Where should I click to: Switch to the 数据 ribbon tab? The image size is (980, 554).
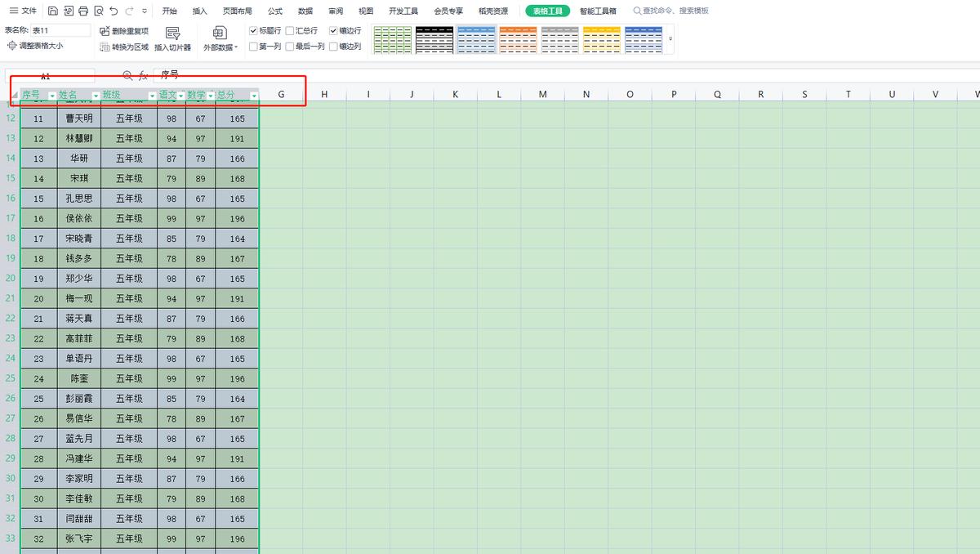click(x=305, y=11)
